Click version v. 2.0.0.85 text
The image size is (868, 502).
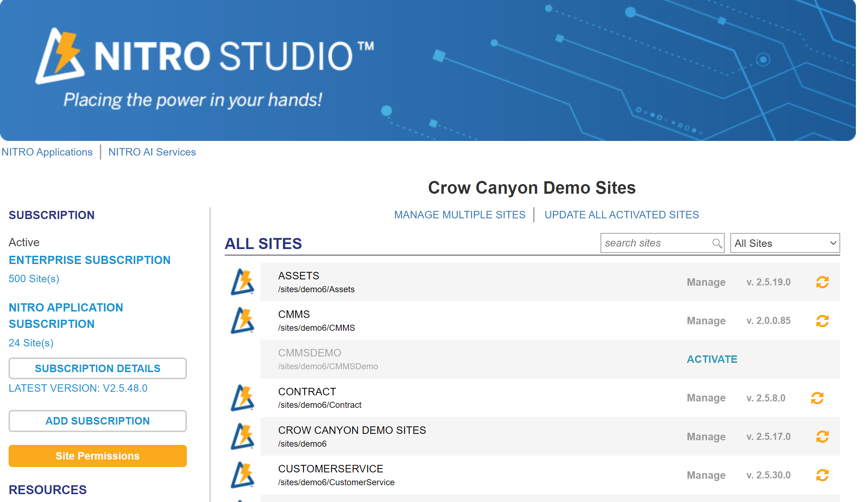coord(769,321)
